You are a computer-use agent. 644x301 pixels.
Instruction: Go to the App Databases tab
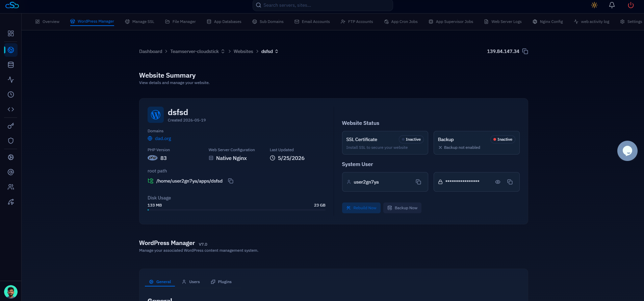224,22
